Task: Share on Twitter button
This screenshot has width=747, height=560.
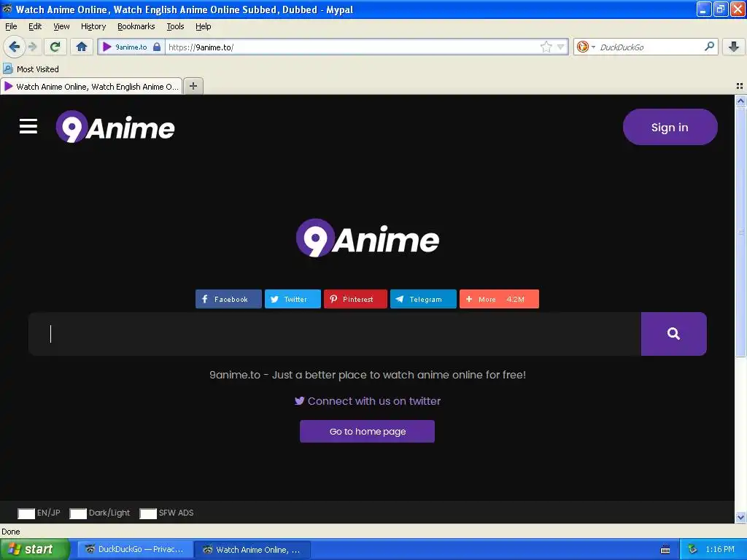Action: [293, 299]
